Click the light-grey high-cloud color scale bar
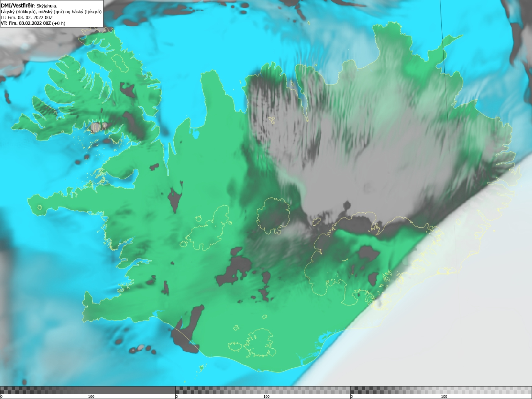The image size is (532, 399). coord(441,390)
